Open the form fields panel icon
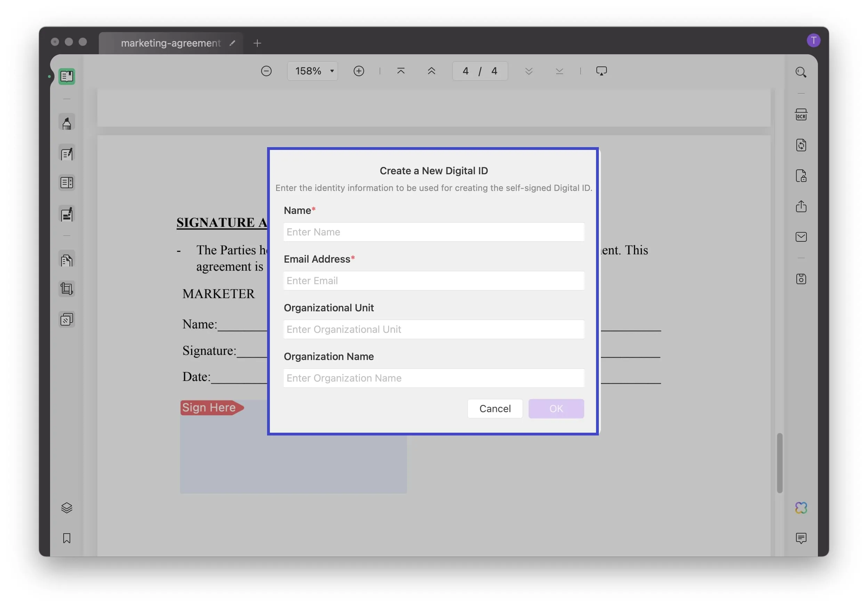 (x=66, y=183)
